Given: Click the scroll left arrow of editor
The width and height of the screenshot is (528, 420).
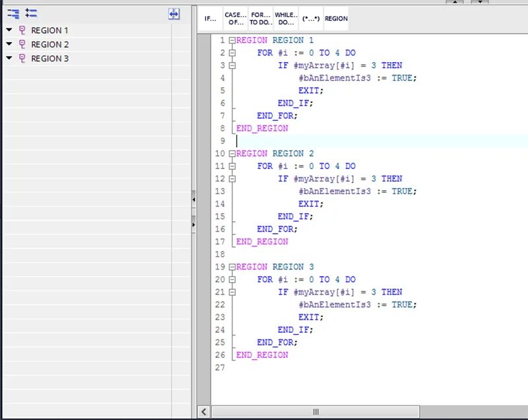Looking at the screenshot, I should tap(204, 411).
